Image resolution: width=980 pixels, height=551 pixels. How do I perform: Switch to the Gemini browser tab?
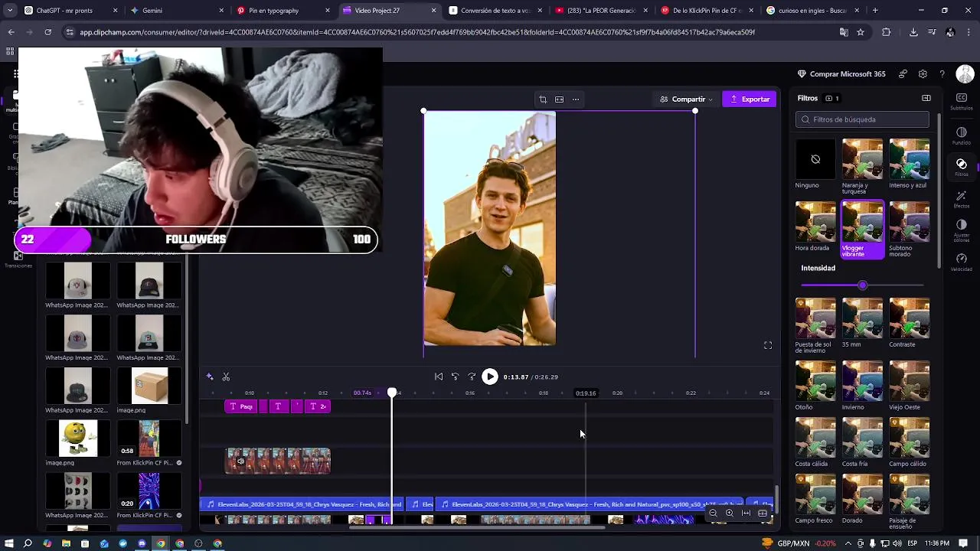175,11
